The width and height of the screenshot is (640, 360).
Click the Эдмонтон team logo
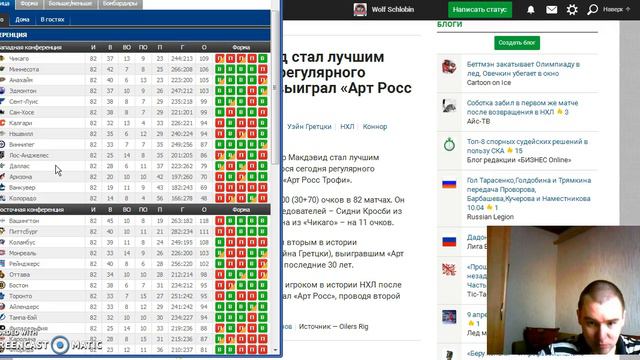(x=2, y=91)
